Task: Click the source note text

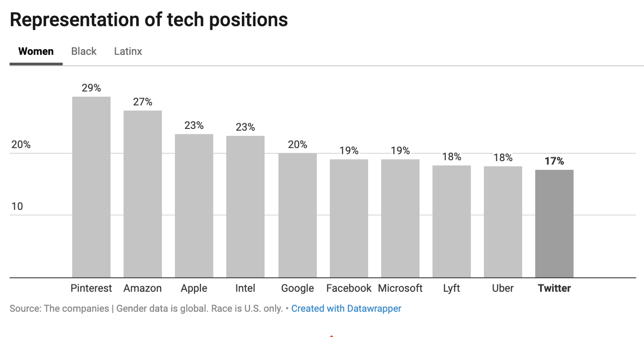Action: tap(146, 308)
